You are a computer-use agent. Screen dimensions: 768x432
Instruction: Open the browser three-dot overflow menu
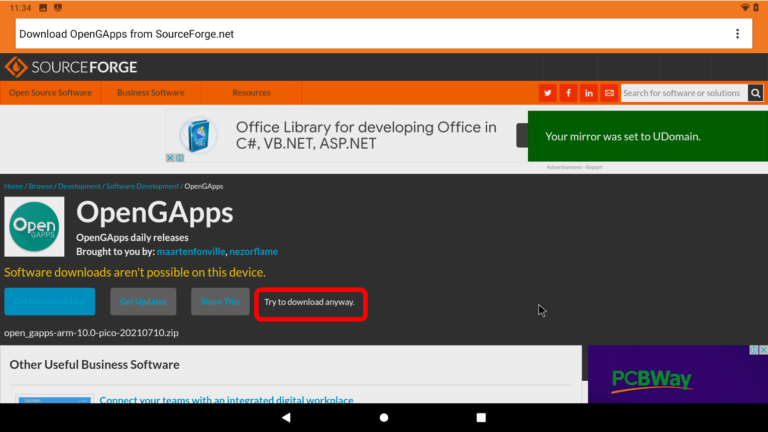point(737,34)
